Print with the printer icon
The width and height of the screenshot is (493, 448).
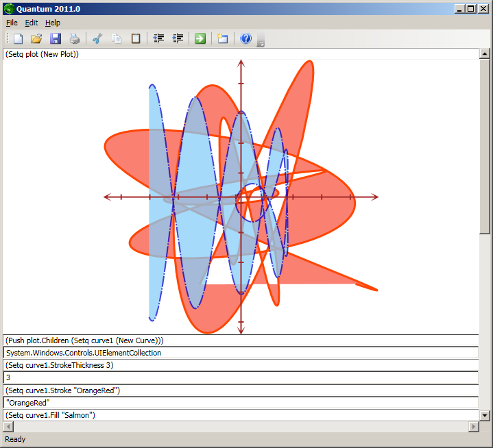tap(75, 38)
